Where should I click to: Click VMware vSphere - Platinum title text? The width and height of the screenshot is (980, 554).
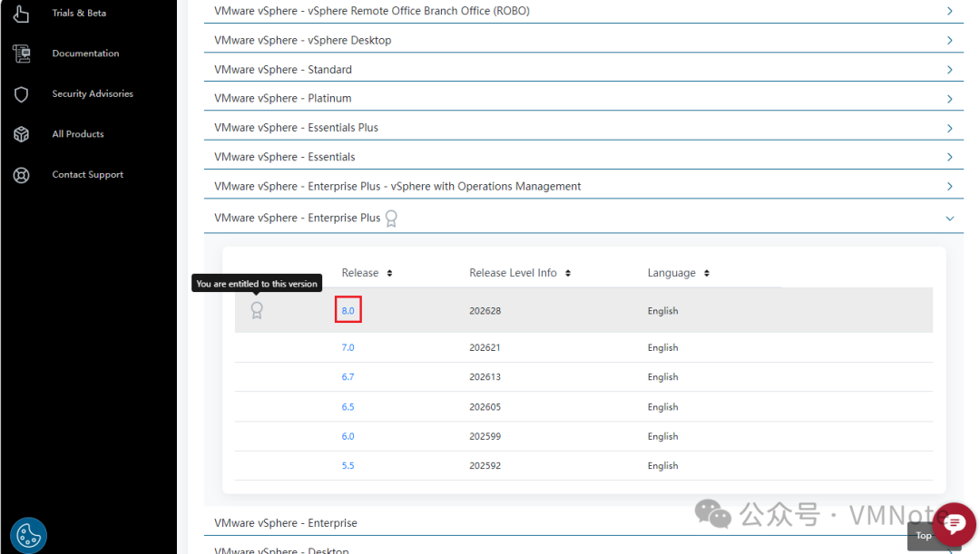pyautogui.click(x=282, y=99)
